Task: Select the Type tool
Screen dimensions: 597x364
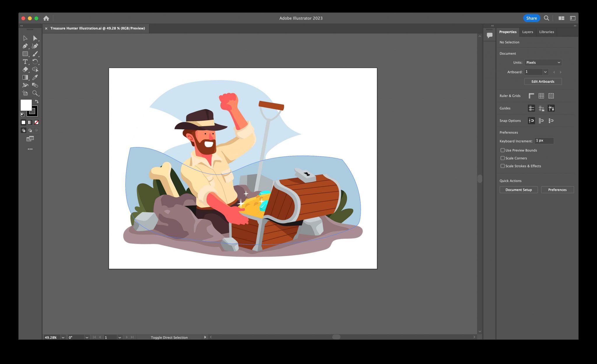Action: 25,62
